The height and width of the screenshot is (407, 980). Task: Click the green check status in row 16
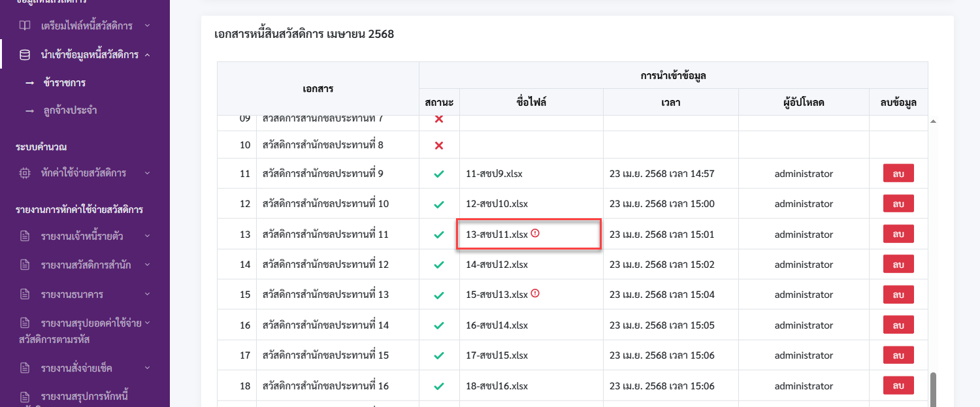[439, 325]
